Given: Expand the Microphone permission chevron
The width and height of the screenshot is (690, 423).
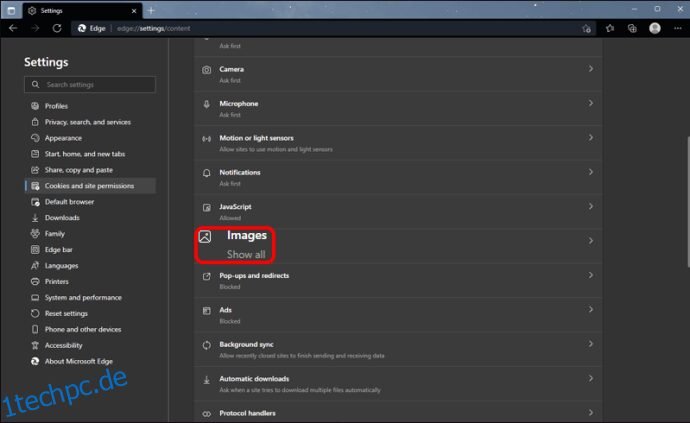Looking at the screenshot, I should click(x=591, y=103).
